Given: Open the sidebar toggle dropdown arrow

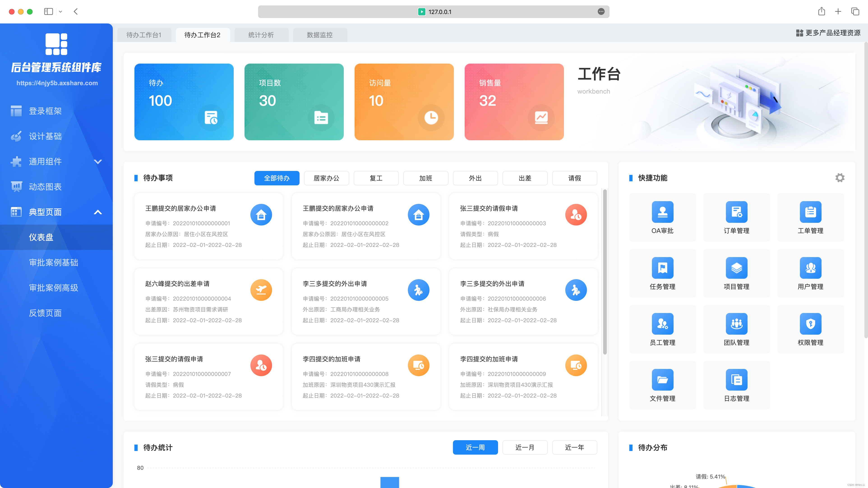Looking at the screenshot, I should click(60, 12).
